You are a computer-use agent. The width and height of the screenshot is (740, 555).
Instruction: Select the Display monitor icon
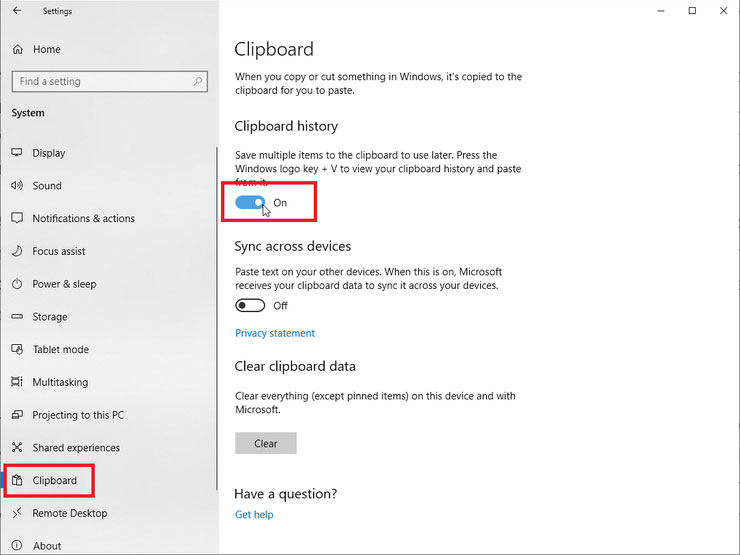point(17,152)
